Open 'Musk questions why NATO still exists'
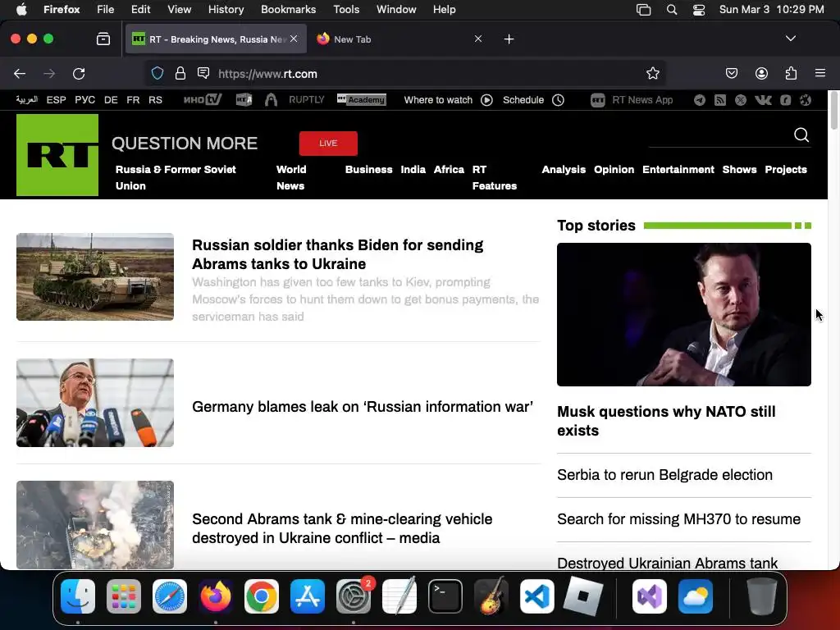This screenshot has height=630, width=840. (x=666, y=421)
